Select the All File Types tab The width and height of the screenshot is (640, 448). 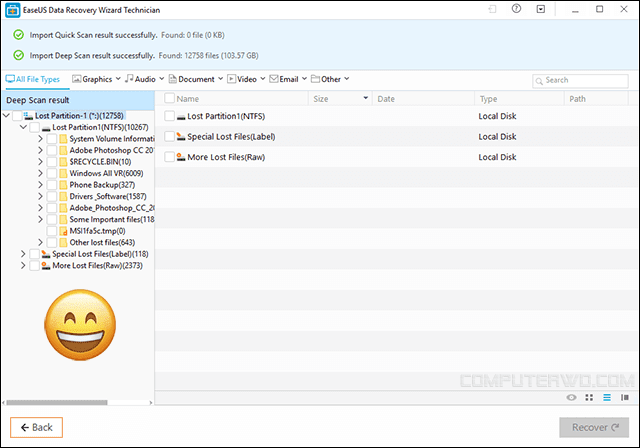(33, 79)
